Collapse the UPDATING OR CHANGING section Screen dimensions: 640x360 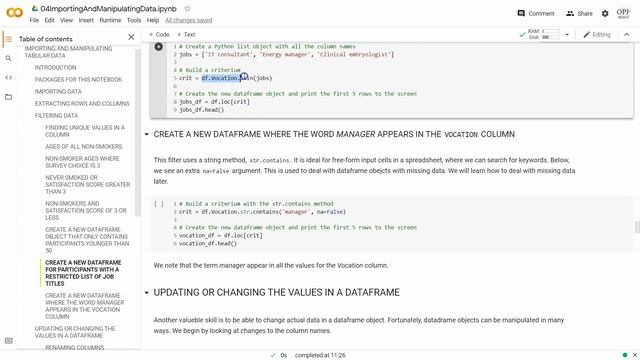147,292
